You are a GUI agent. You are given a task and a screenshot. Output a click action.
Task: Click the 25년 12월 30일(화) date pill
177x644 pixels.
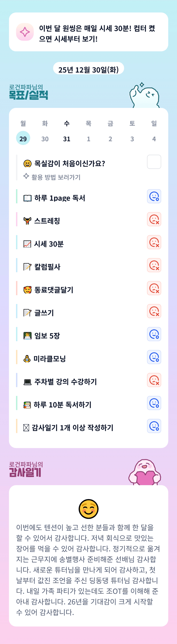tap(88, 69)
